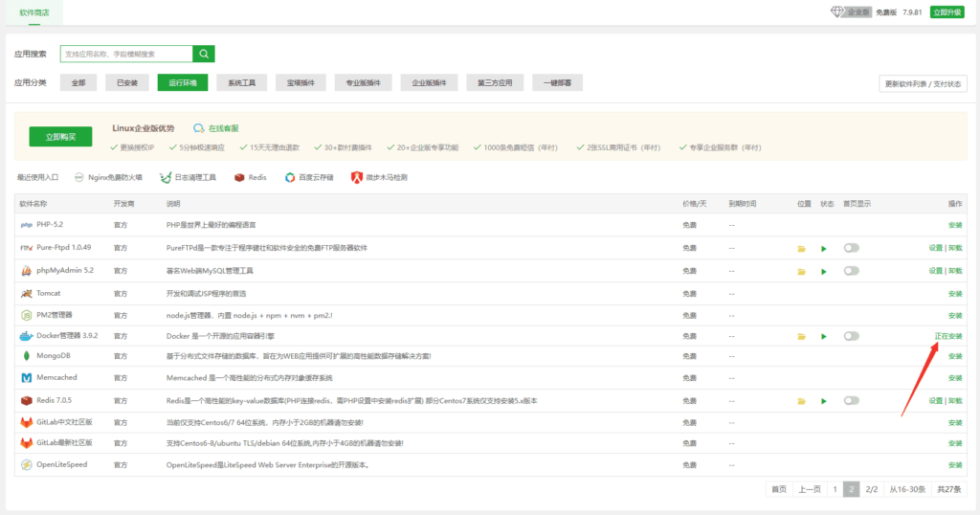
Task: Select the 运行环境 category tab
Action: (183, 82)
